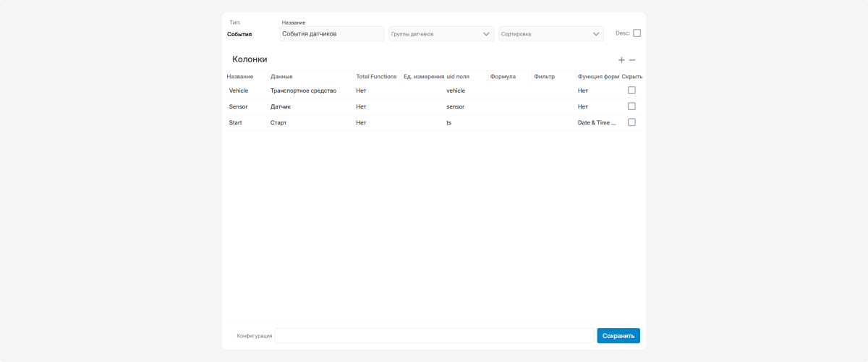Click the ts uid cell
Screen dimensions: 868x362
point(449,122)
